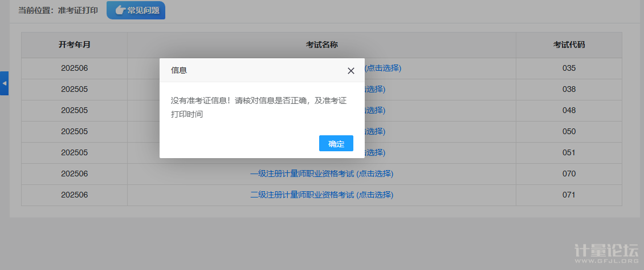Click the 开考年月 column header
The image size is (644, 270).
click(x=74, y=45)
